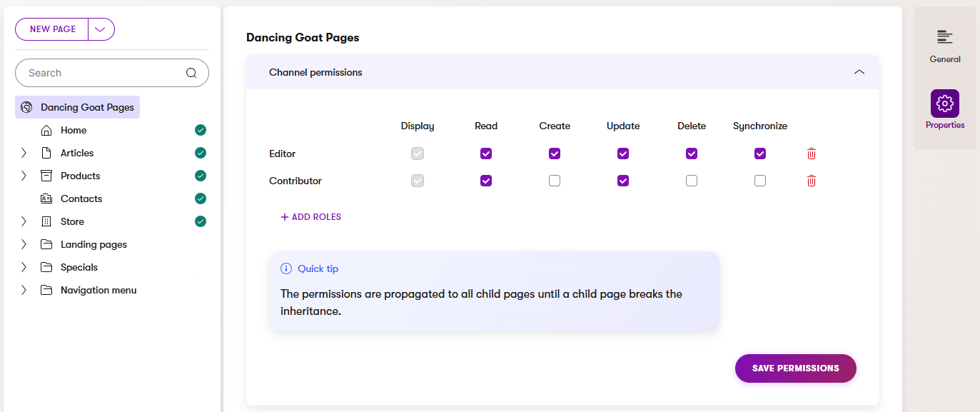Image resolution: width=980 pixels, height=412 pixels.
Task: Click the Save Permissions button
Action: [795, 368]
